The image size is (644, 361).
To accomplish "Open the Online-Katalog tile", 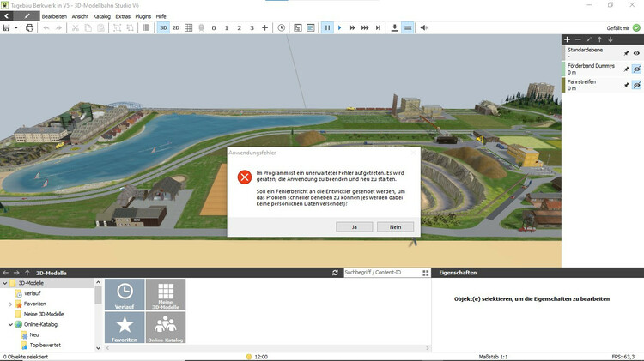I will pyautogui.click(x=166, y=328).
